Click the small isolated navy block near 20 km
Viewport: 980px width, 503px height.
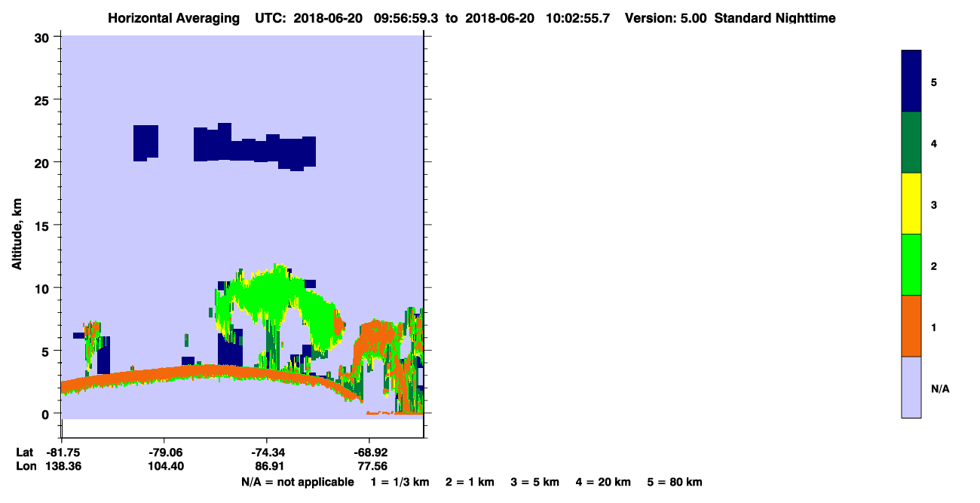pyautogui.click(x=145, y=143)
